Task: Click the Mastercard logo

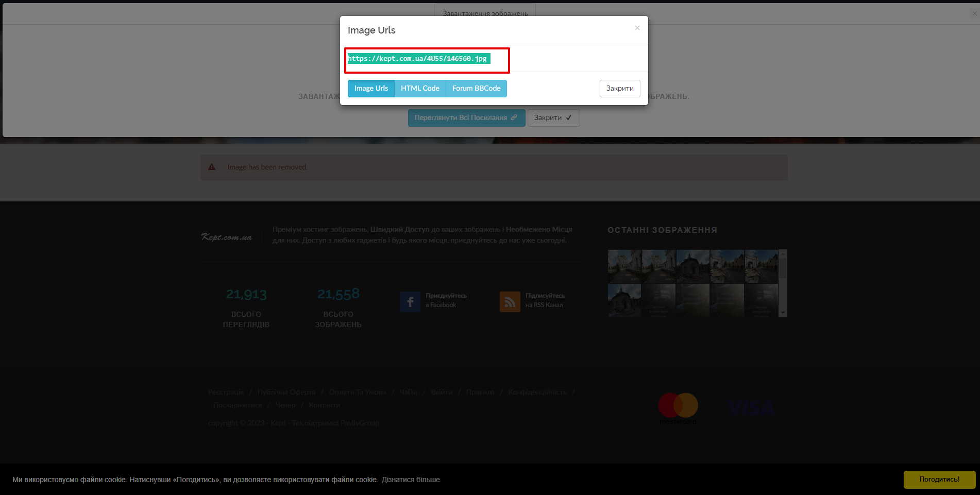Action: 678,408
